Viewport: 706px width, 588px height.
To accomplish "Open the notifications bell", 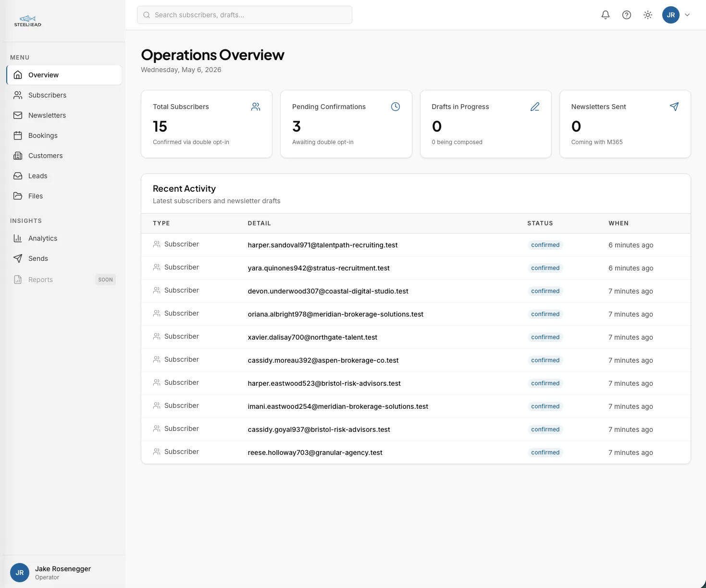I will [x=606, y=15].
